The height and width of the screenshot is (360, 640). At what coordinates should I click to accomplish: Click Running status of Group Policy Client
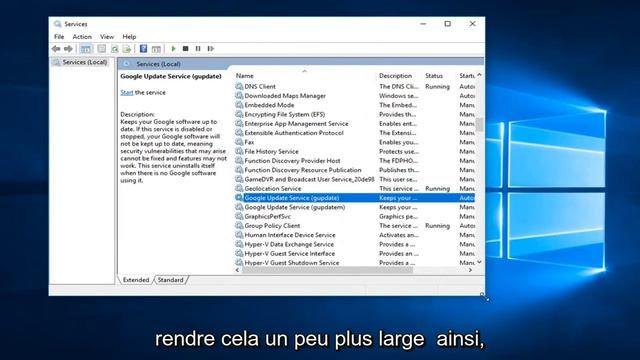[x=437, y=226]
